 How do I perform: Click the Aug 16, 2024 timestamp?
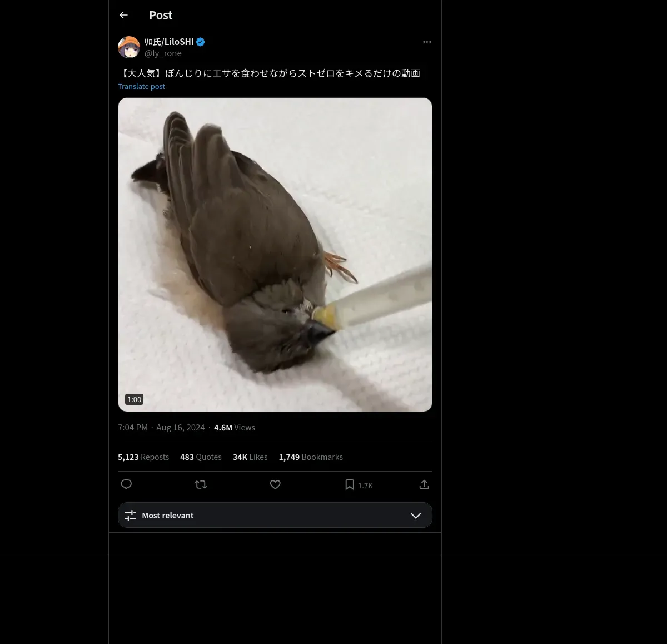point(180,428)
